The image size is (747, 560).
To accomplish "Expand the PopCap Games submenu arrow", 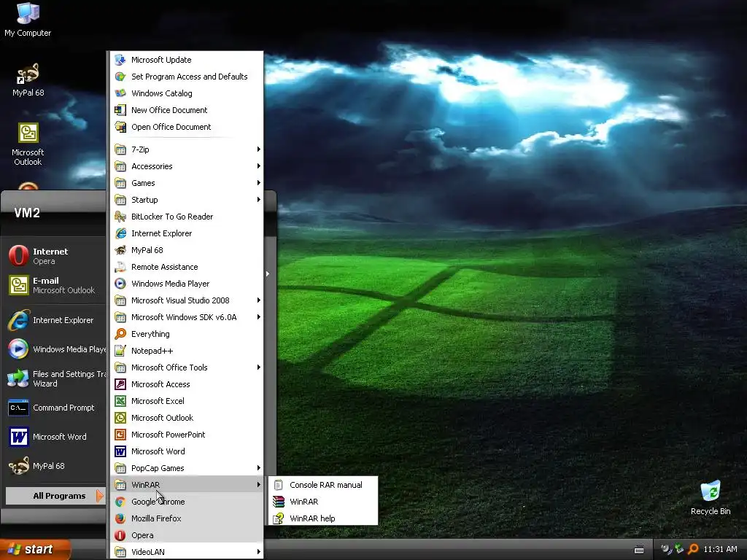I will [259, 467].
